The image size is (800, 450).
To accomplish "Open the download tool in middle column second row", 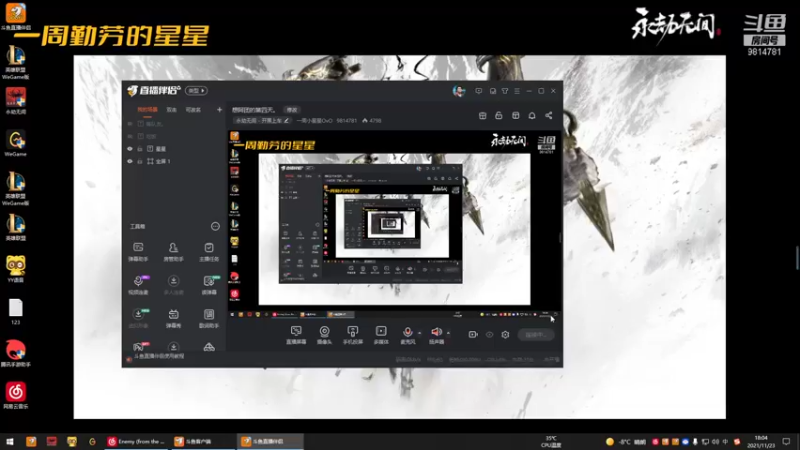I will click(x=173, y=285).
